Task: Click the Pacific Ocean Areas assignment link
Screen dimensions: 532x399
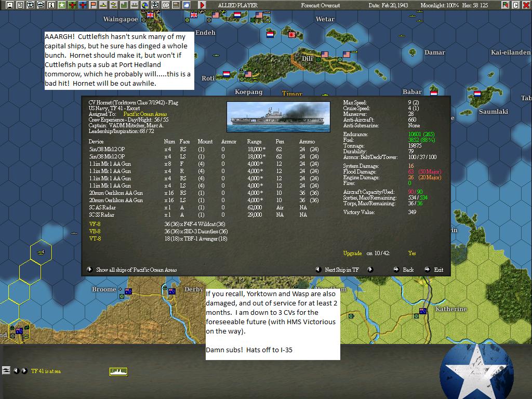Action: (x=145, y=114)
